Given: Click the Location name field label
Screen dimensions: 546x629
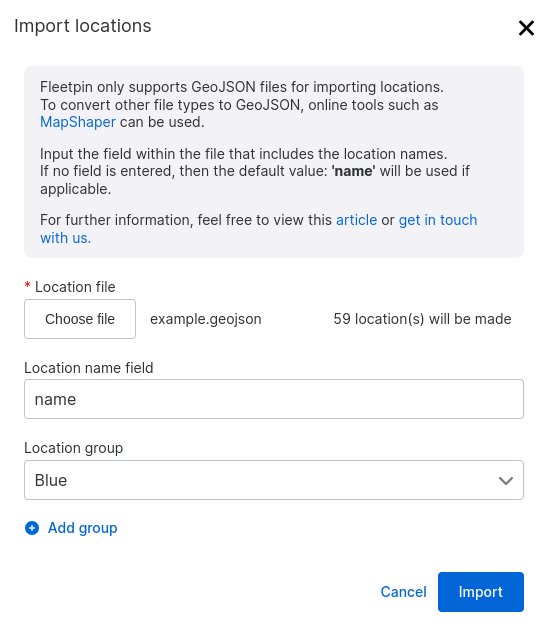Looking at the screenshot, I should tap(89, 368).
